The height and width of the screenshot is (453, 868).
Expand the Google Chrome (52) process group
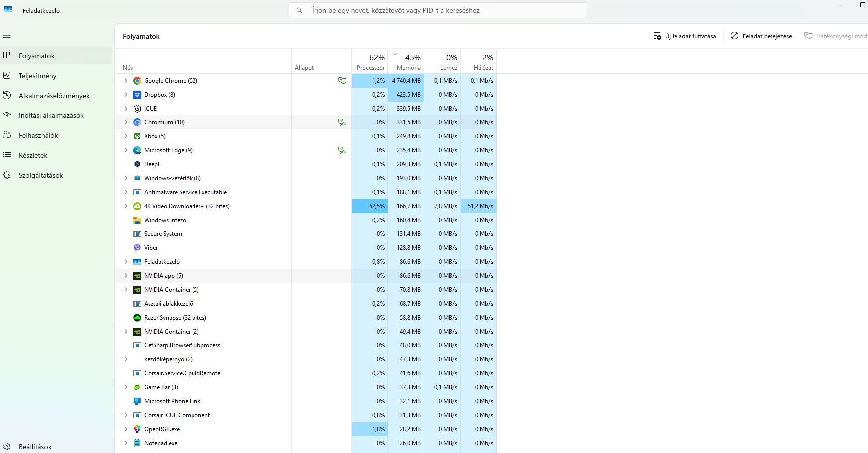[126, 81]
